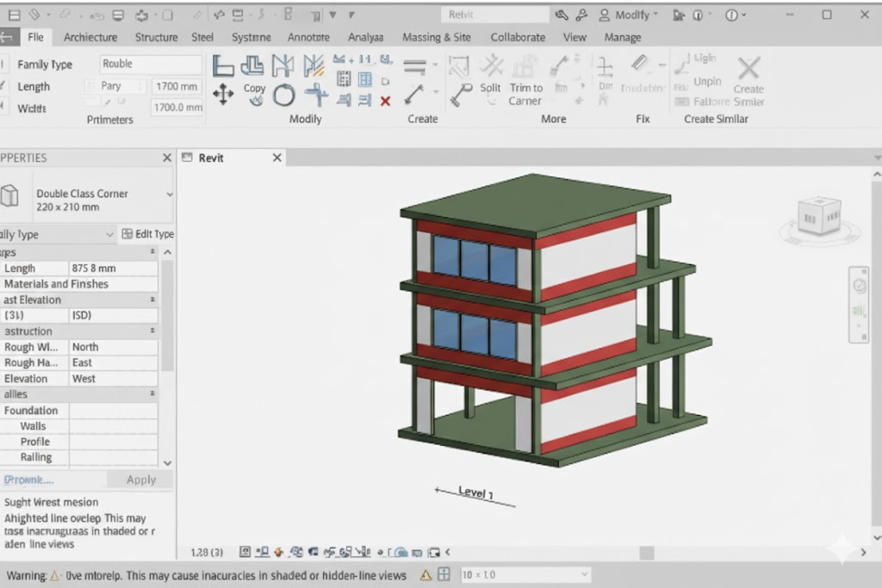Viewport: 882px width, 588px height.
Task: Click the Edit Type button
Action: click(x=148, y=234)
